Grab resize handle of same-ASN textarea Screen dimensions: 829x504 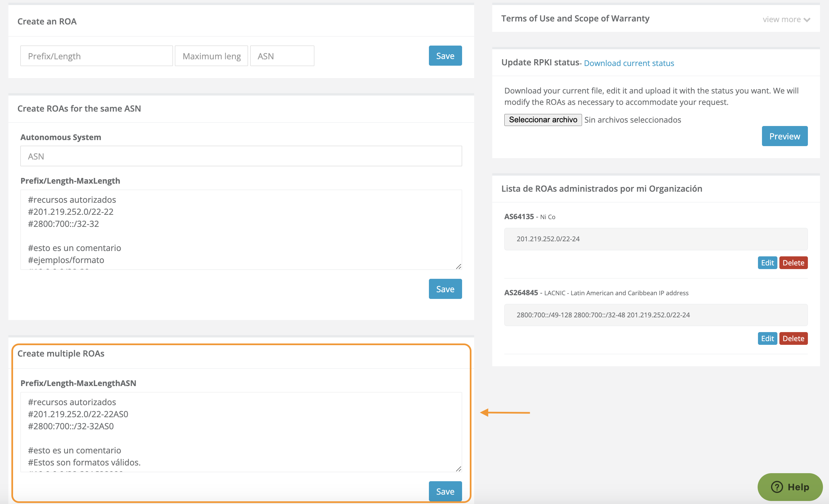click(x=458, y=266)
